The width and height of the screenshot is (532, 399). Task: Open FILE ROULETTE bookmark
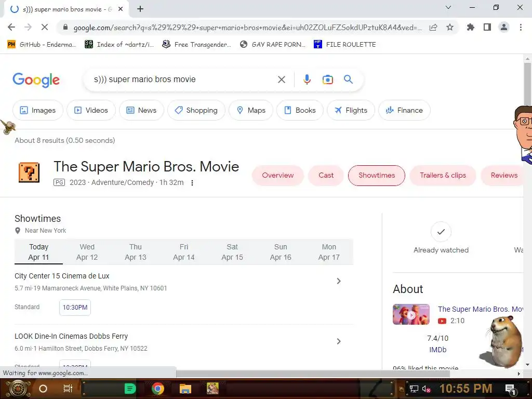pos(345,45)
